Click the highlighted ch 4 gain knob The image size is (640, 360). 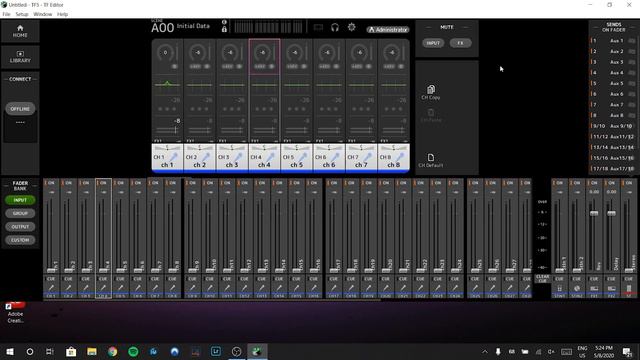pyautogui.click(x=262, y=53)
